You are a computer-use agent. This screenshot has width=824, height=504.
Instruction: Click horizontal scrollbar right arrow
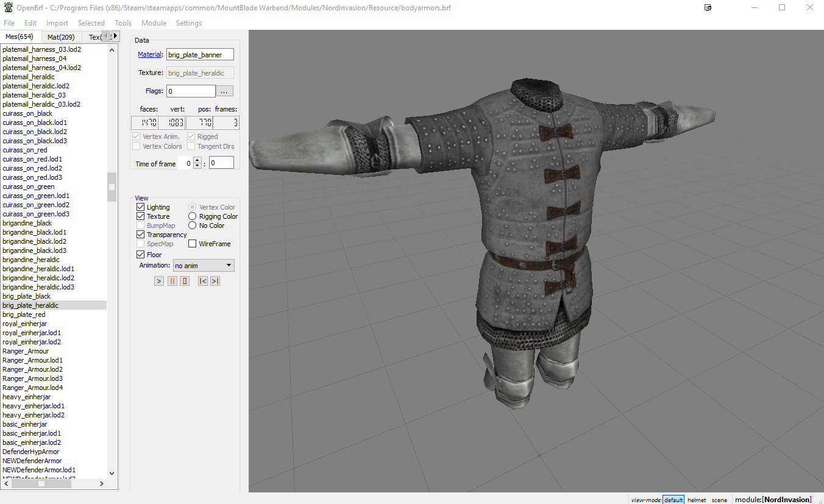coord(102,483)
